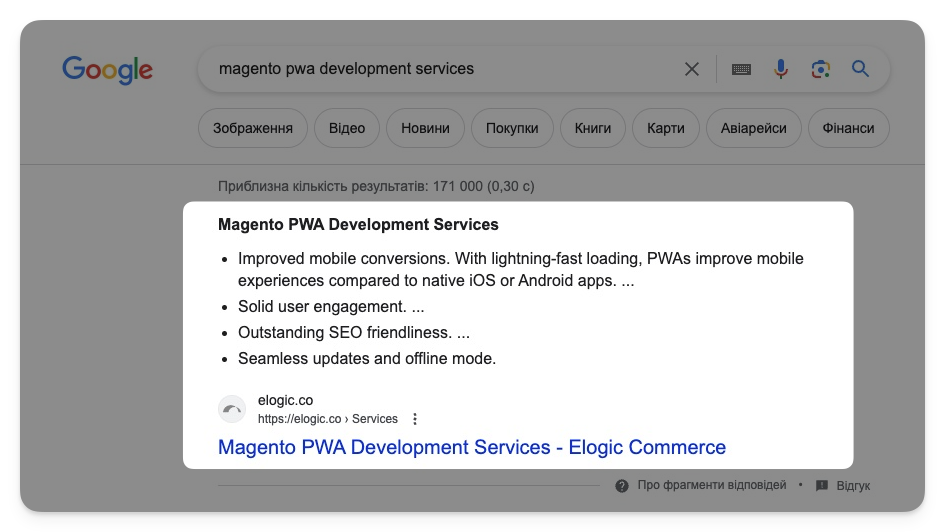
Task: Switch to Авіарейси filter tab
Action: (x=753, y=128)
